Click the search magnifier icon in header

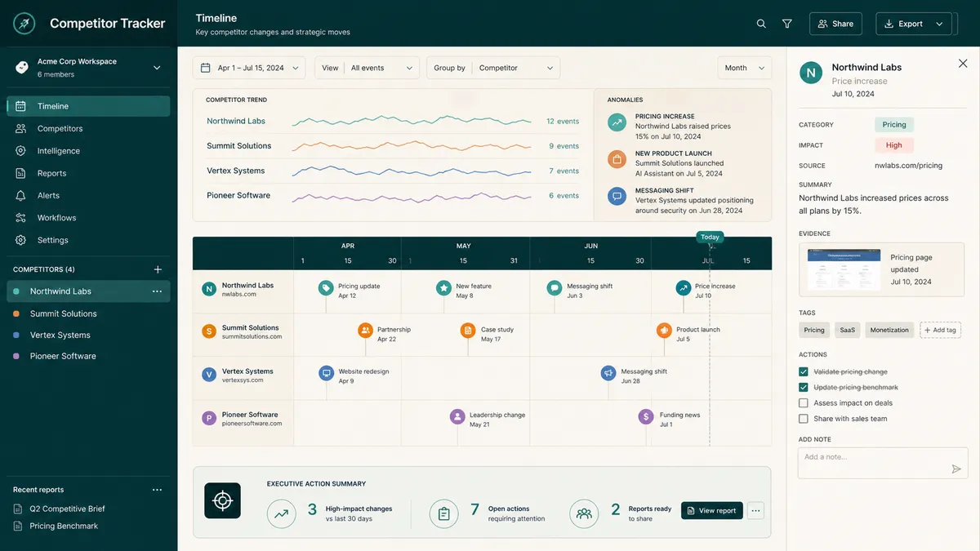(x=761, y=24)
